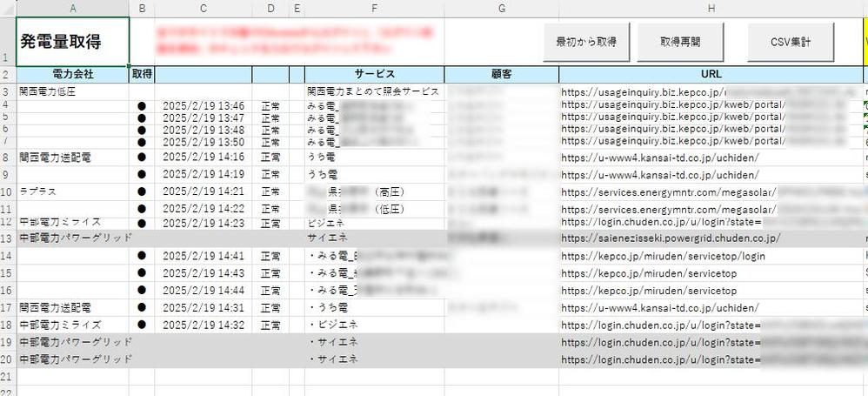Click the サービス header cell

[374, 74]
